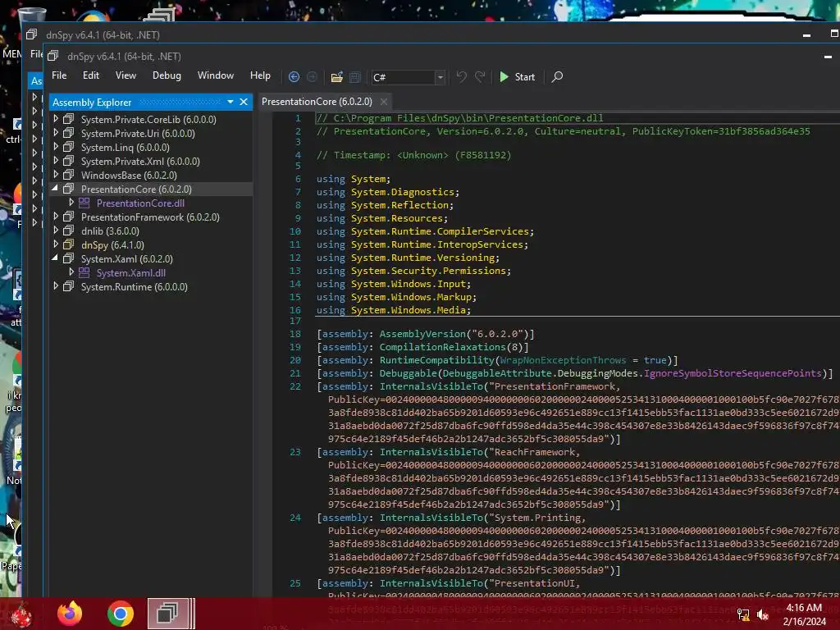Select the PresentationCore.dll module
Screen dimensions: 840x630
point(140,203)
